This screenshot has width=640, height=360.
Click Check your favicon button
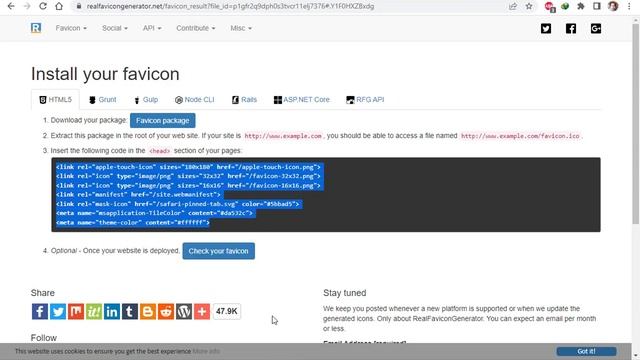(x=218, y=251)
